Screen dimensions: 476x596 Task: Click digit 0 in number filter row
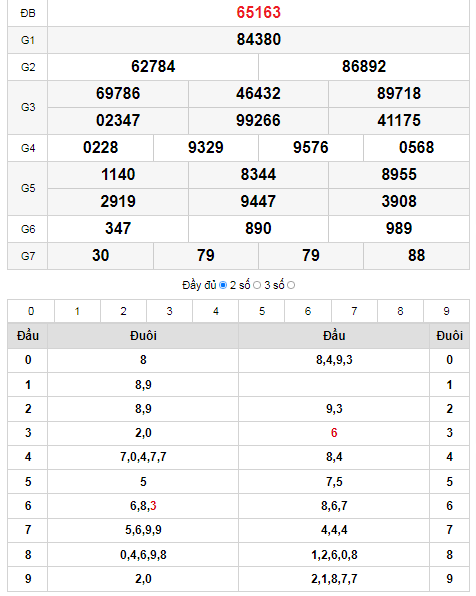(x=31, y=311)
